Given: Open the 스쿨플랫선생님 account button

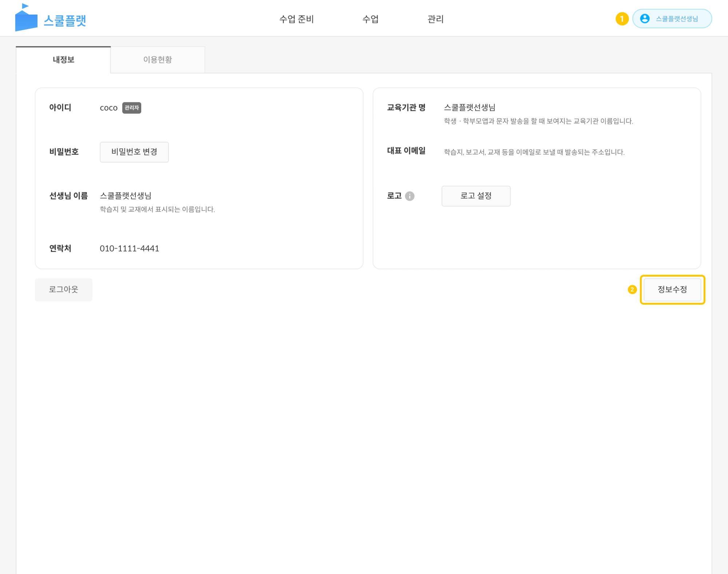Looking at the screenshot, I should pos(676,19).
